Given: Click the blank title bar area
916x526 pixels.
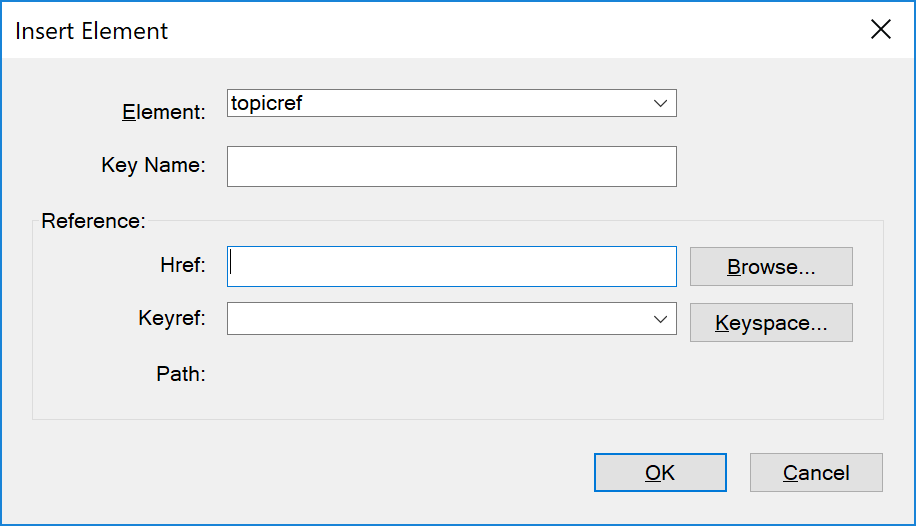Looking at the screenshot, I should click(500, 30).
